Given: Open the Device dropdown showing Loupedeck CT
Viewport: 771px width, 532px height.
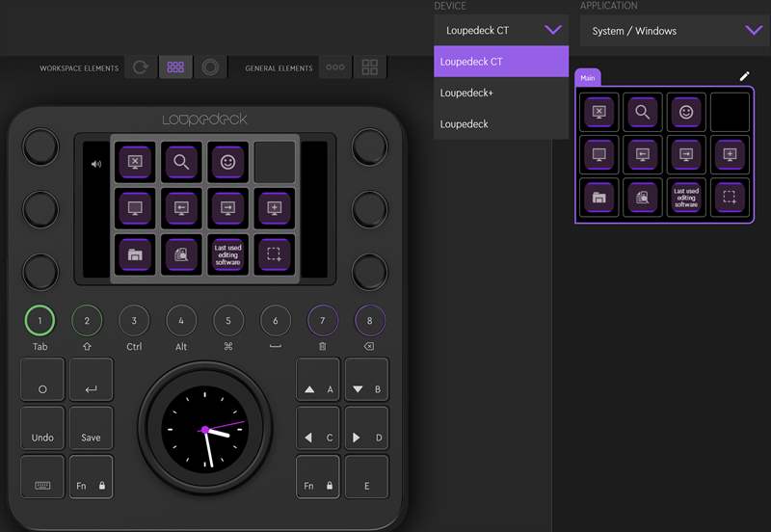Looking at the screenshot, I should tap(501, 30).
